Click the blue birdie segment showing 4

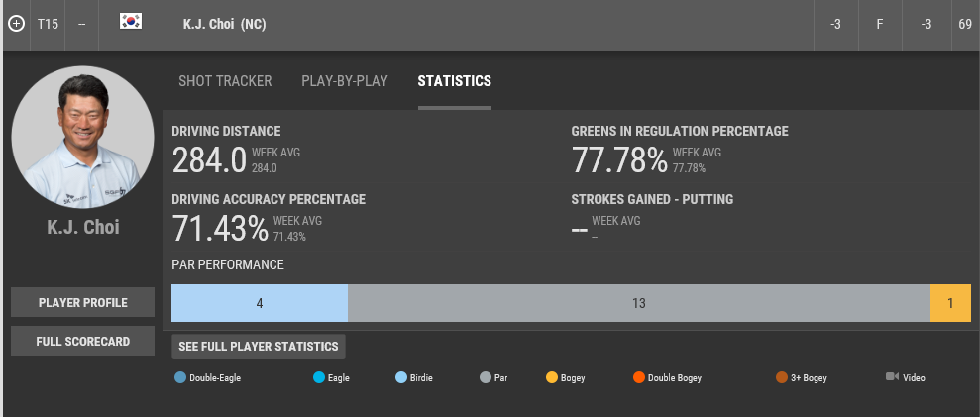pos(260,303)
